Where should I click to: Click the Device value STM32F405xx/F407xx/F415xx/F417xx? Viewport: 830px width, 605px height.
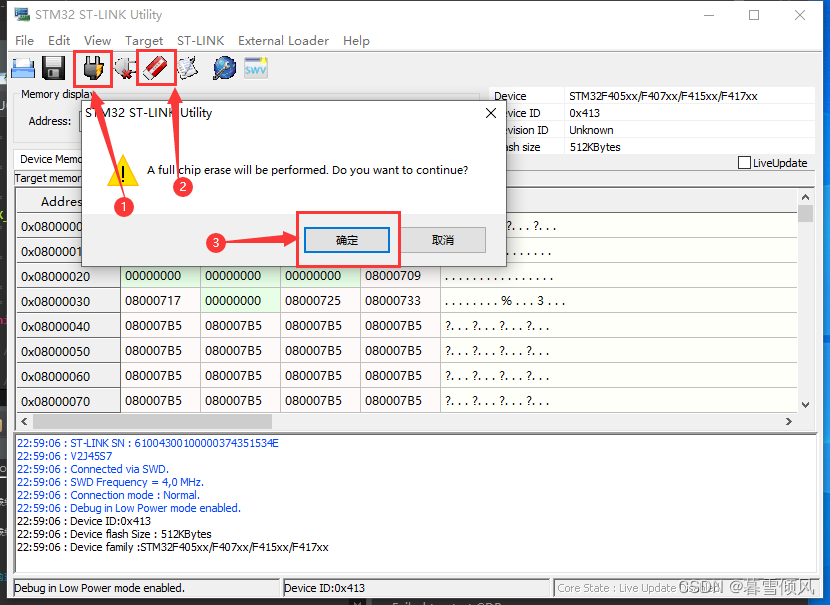point(663,96)
